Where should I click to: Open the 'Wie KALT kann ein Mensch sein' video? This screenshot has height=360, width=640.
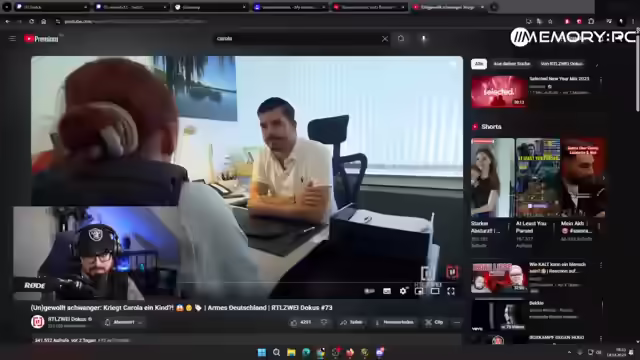[499, 278]
